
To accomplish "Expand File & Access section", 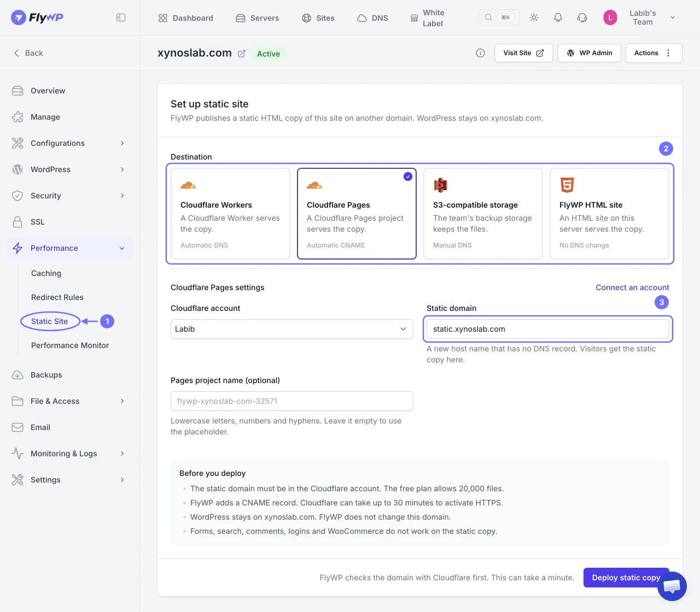I will (x=69, y=401).
